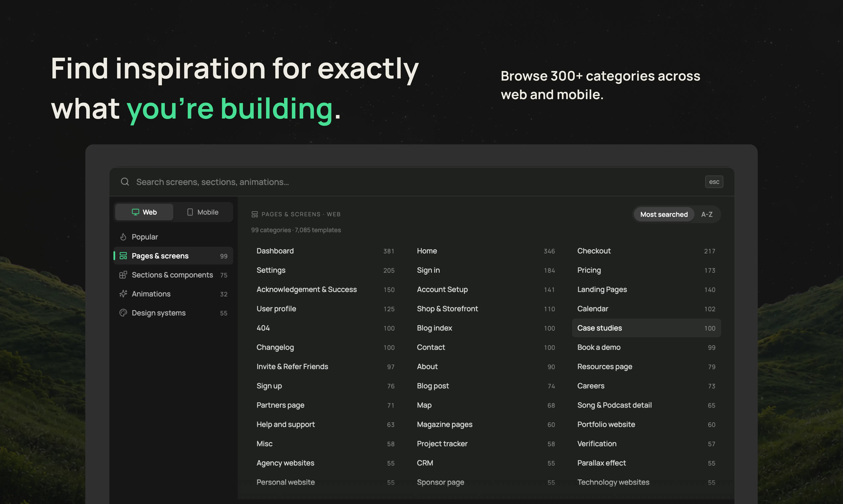Sort categories A-Z
The height and width of the screenshot is (504, 843).
pos(707,214)
